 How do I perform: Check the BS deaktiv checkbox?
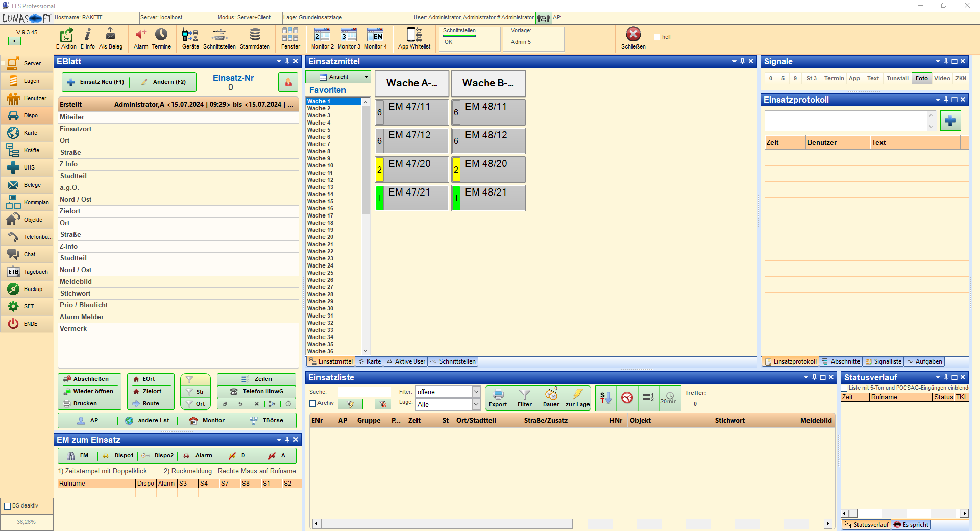(x=8, y=506)
